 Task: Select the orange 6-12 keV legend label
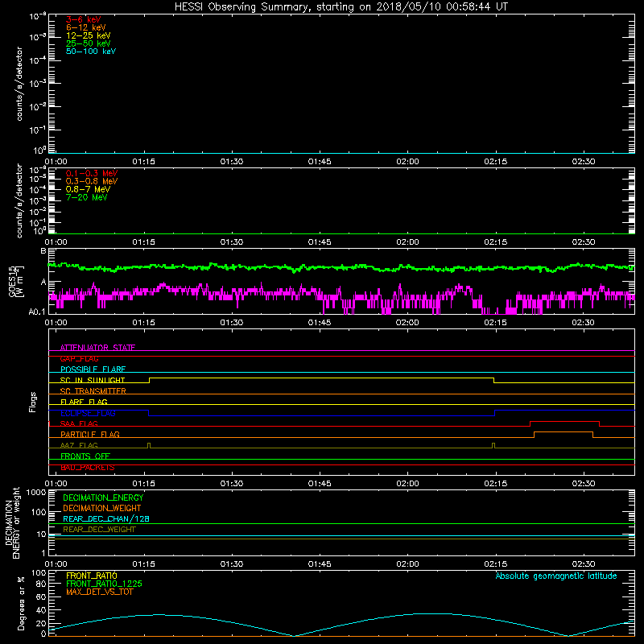(86, 27)
